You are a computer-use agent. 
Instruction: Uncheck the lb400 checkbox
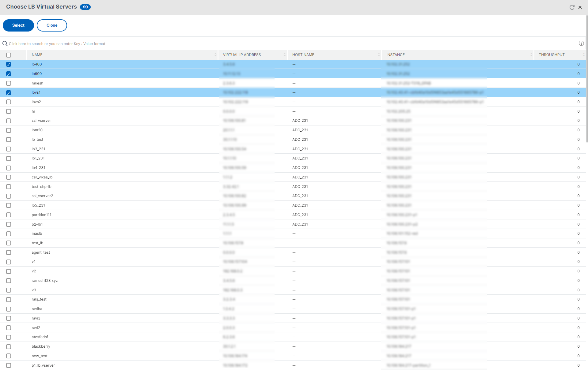click(x=9, y=64)
